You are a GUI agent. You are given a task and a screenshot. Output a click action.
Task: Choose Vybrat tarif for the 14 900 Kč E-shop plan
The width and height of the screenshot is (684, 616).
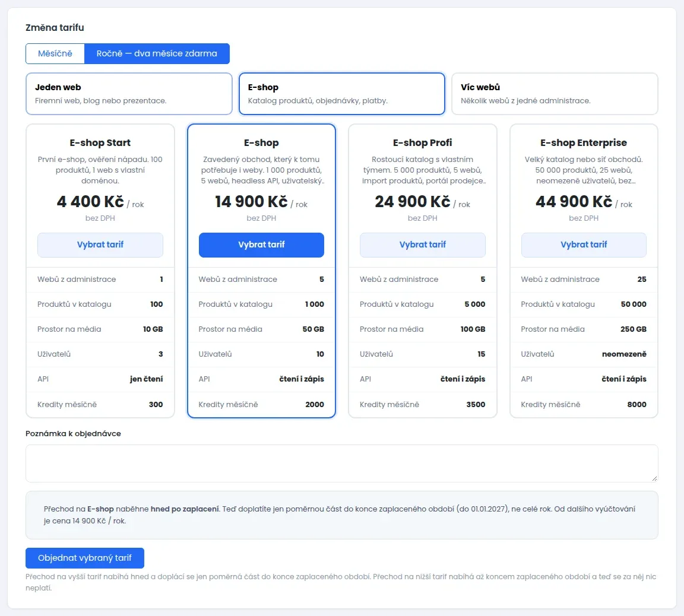261,245
